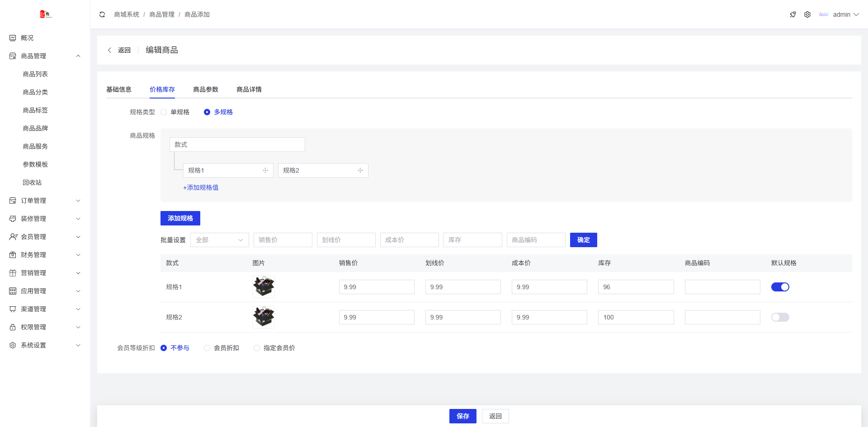Open 商品列表 in sidebar
This screenshot has height=427, width=868.
(x=35, y=74)
